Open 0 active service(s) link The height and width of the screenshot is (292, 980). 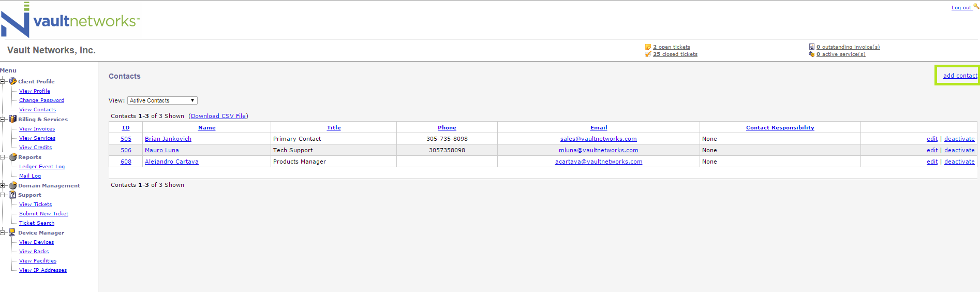[841, 54]
